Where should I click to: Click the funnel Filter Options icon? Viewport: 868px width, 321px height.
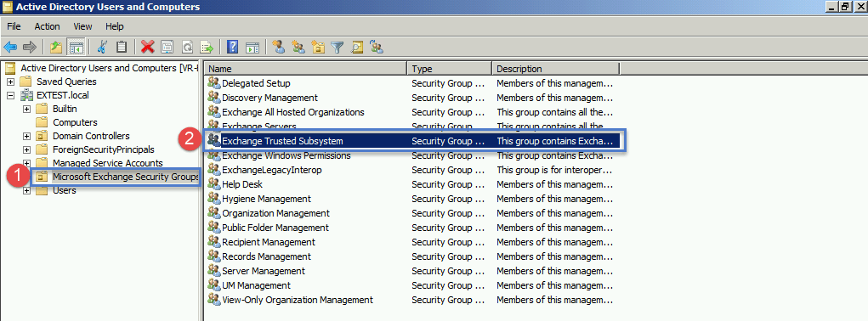pyautogui.click(x=338, y=47)
